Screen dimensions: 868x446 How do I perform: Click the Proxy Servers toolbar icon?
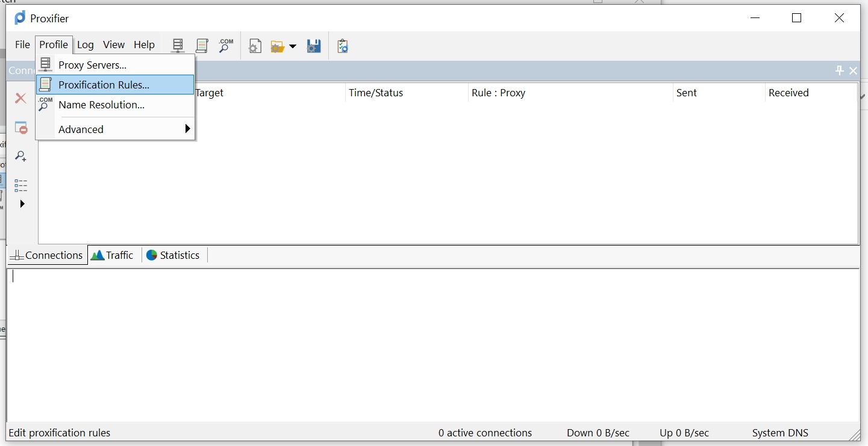point(178,46)
